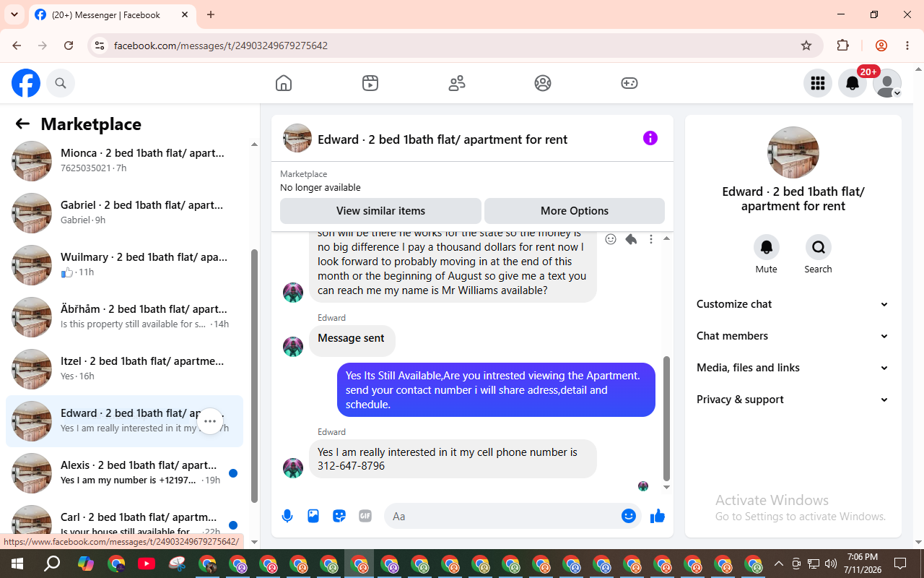Choose a GIF icon in composer
The image size is (924, 578).
click(x=365, y=516)
